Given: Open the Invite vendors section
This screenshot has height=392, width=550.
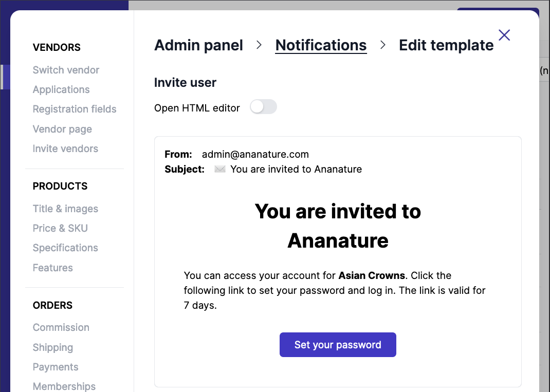Looking at the screenshot, I should click(x=65, y=148).
